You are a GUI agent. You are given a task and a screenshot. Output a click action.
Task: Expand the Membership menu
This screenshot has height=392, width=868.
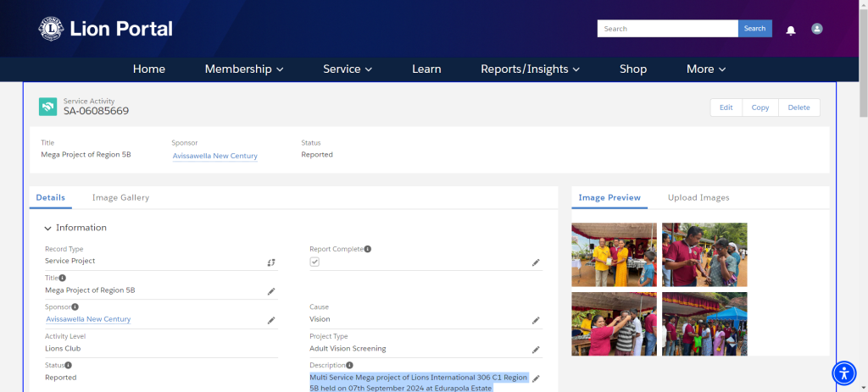[x=244, y=69]
